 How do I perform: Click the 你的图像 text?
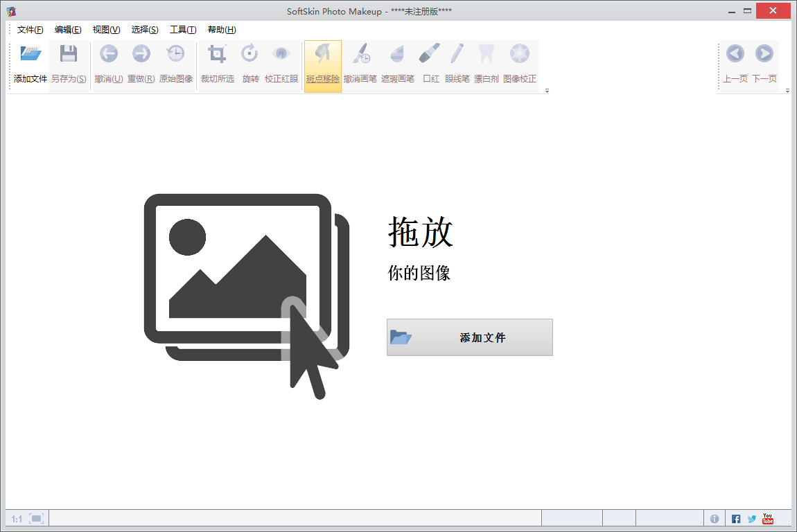[x=419, y=273]
